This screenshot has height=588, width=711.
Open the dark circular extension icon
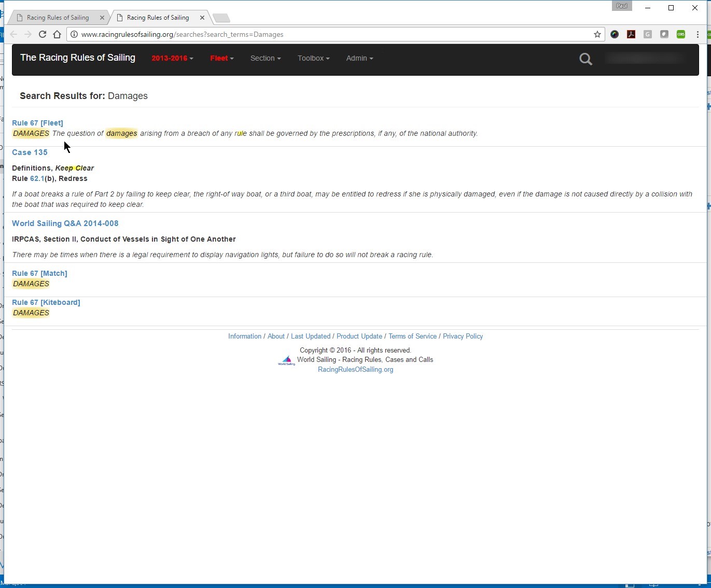click(x=615, y=34)
